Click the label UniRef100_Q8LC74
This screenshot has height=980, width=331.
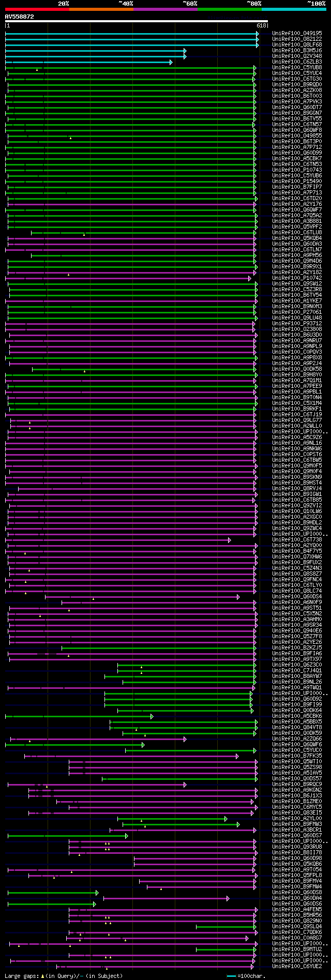pyautogui.click(x=297, y=591)
